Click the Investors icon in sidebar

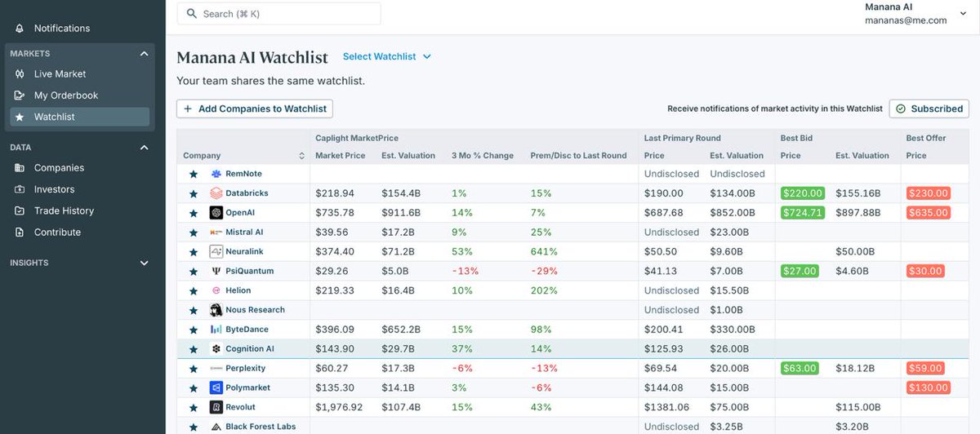tap(20, 189)
